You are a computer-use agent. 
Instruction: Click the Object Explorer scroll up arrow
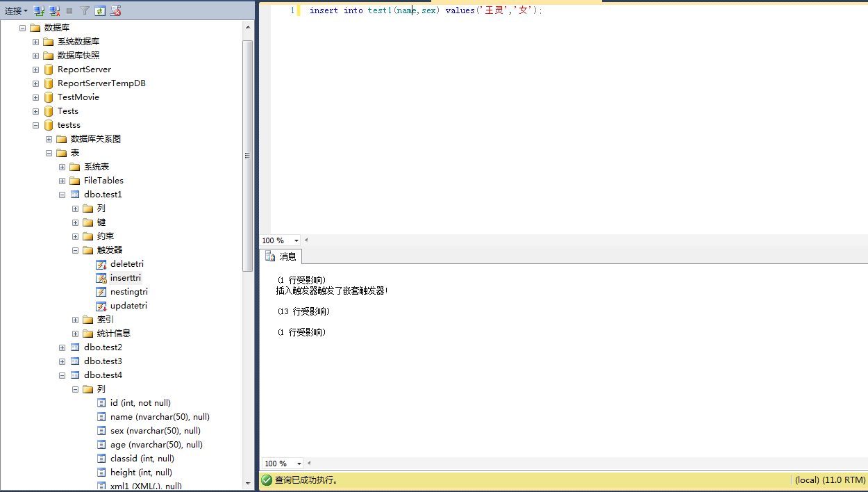[248, 26]
